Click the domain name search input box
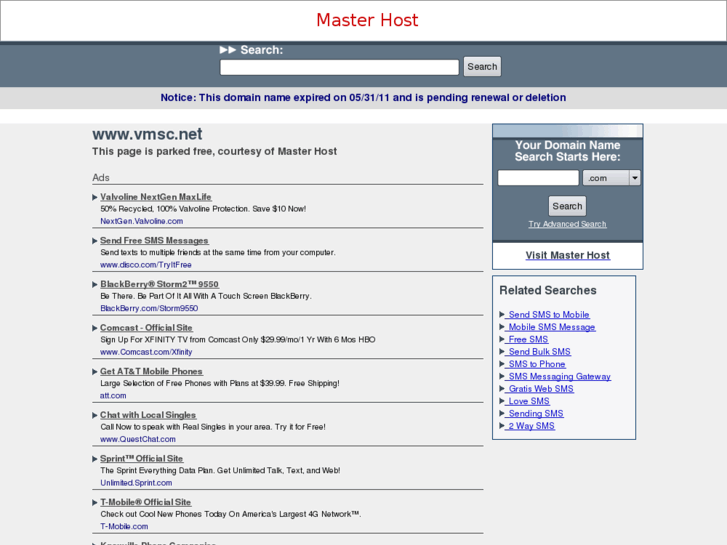The image size is (727, 545). coord(538,178)
